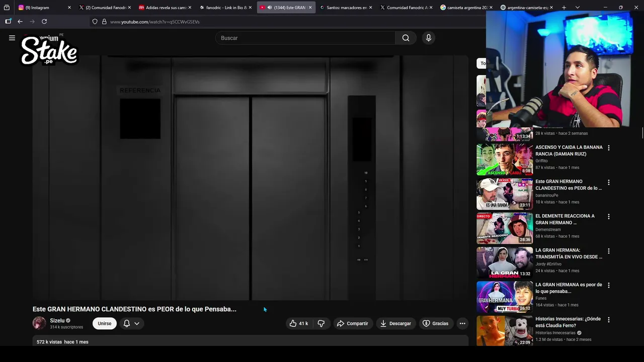Viewport: 644px width, 362px height.
Task: Click the Compartir share button
Action: pos(352,323)
